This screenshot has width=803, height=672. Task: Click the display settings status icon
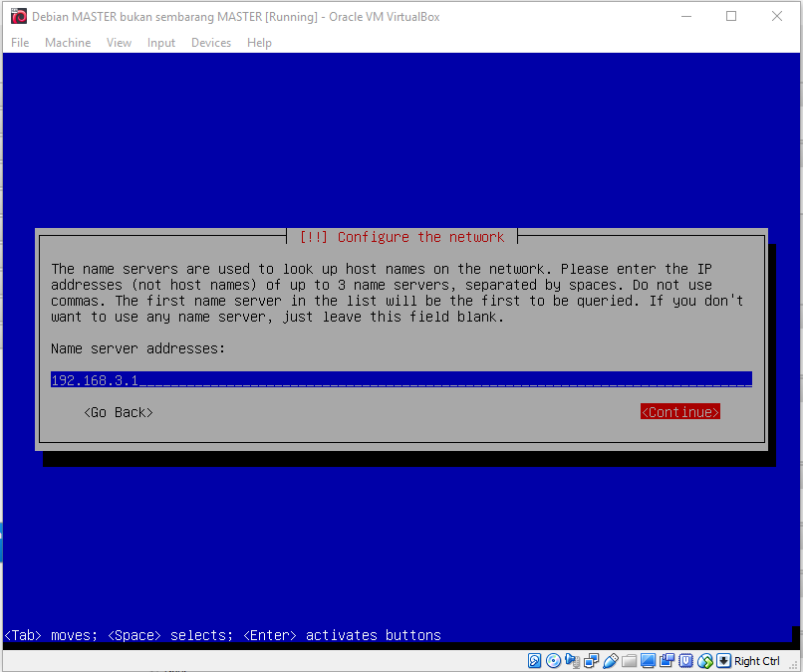(648, 661)
